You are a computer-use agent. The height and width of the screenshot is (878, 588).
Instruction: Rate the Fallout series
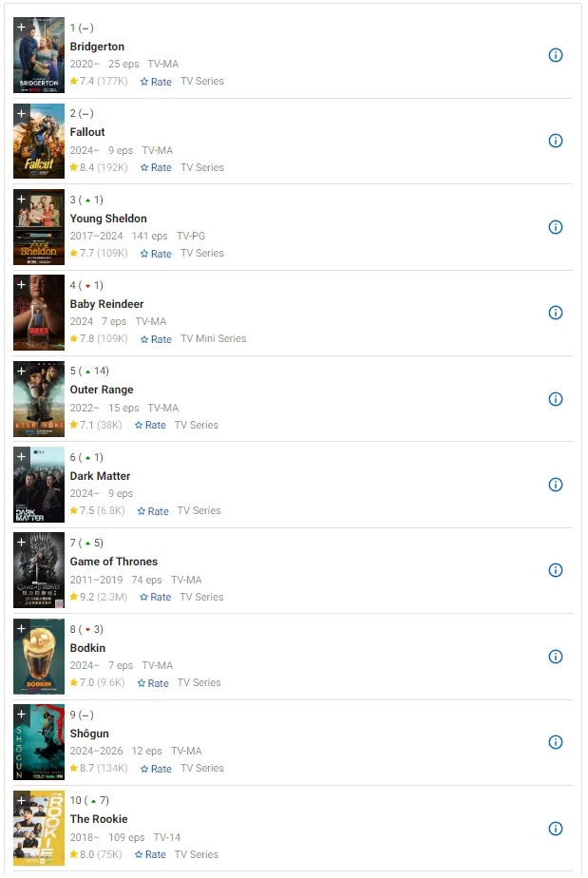click(156, 167)
